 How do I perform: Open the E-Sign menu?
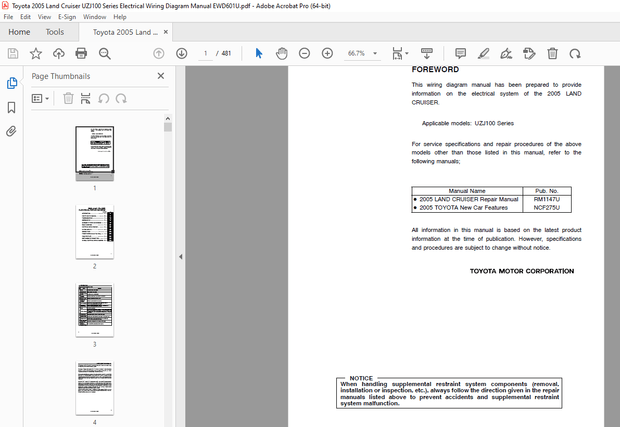(66, 17)
